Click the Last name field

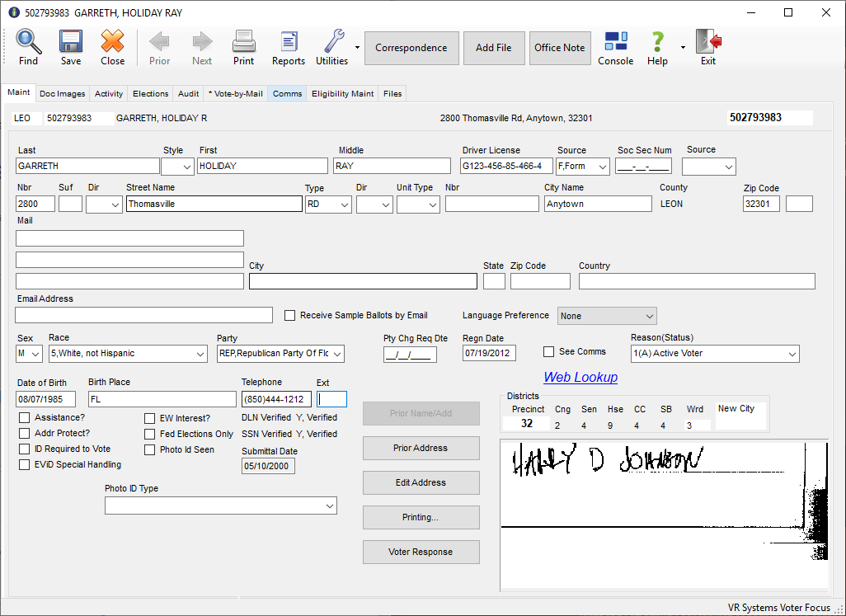coord(88,166)
